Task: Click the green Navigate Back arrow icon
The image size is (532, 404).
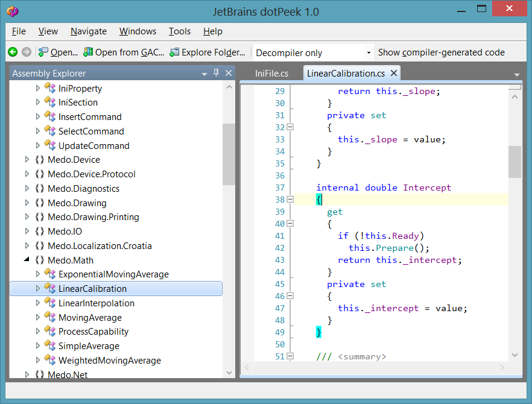Action: (x=13, y=52)
